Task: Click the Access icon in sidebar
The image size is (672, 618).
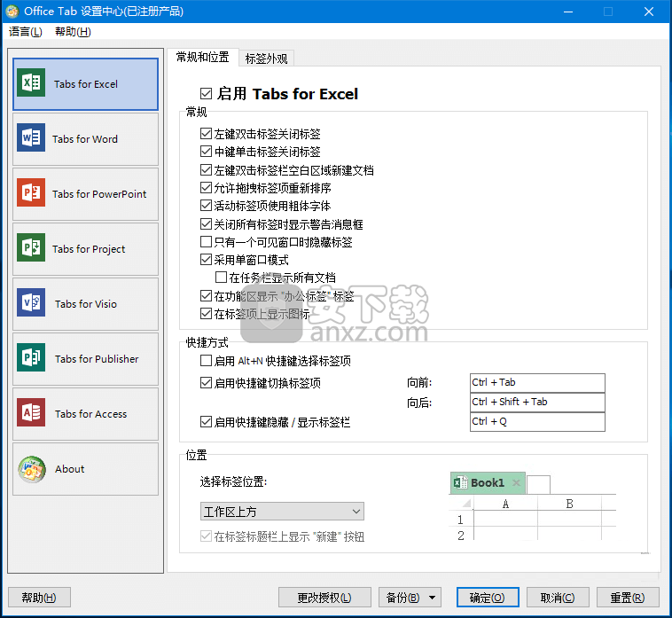Action: click(x=31, y=412)
